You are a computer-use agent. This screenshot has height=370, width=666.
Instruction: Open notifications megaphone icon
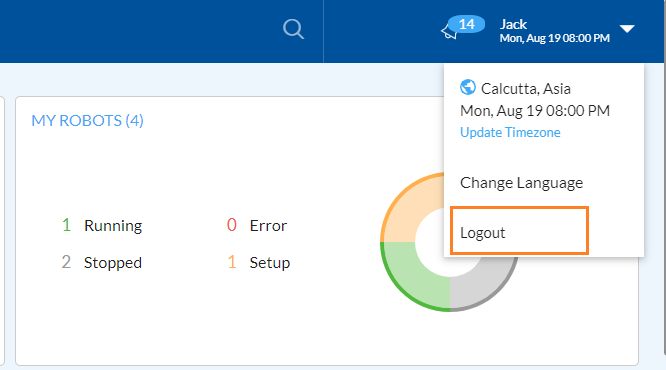[x=449, y=32]
